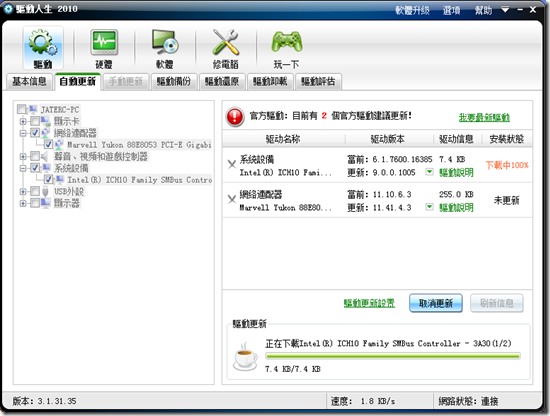The height and width of the screenshot is (416, 550).
Task: Open version dropdown for update 11.41.4.3
Action: 429,207
